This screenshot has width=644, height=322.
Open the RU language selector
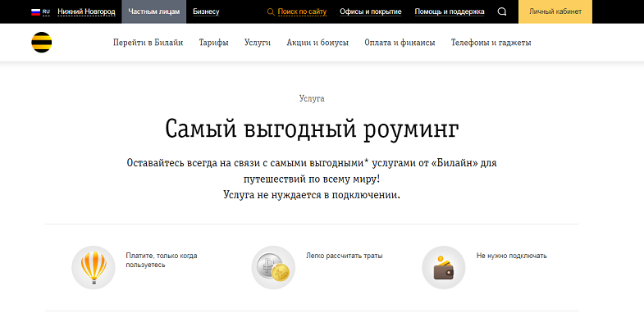[x=46, y=12]
